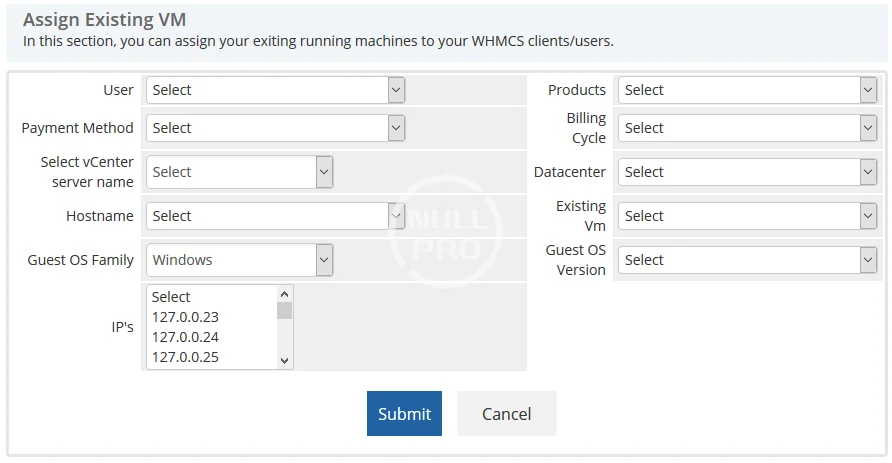Image resolution: width=892 pixels, height=463 pixels.
Task: Click the IP list scroll down arrow
Action: tap(285, 361)
